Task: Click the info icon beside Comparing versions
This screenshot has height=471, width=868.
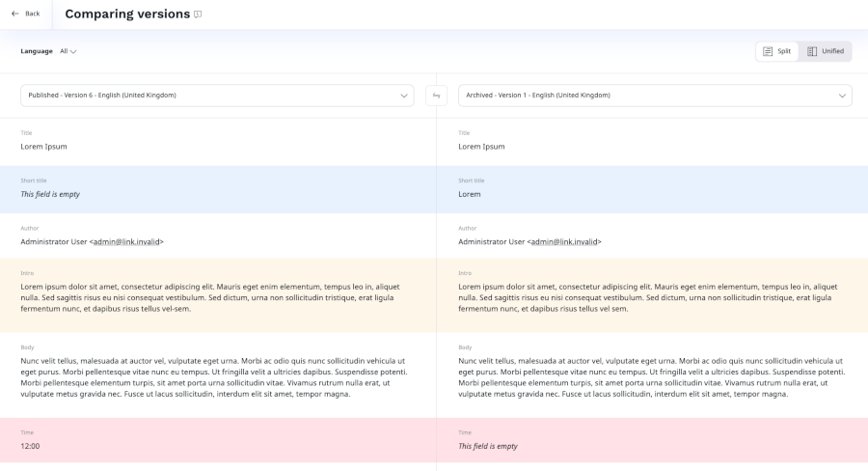Action: click(198, 14)
